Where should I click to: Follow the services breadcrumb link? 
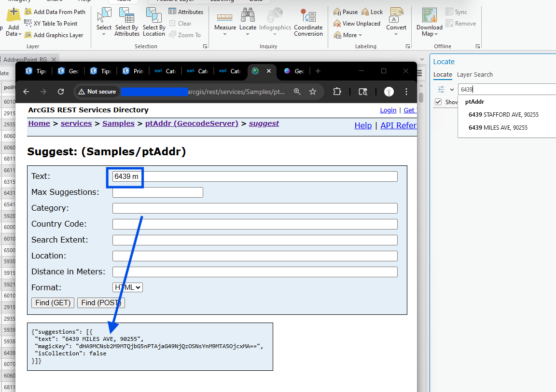coord(76,123)
